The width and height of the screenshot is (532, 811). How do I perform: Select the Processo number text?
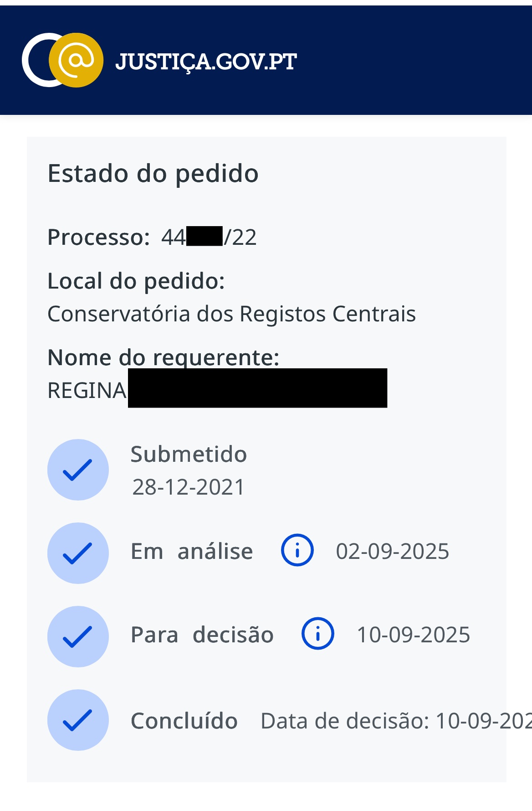(x=209, y=237)
